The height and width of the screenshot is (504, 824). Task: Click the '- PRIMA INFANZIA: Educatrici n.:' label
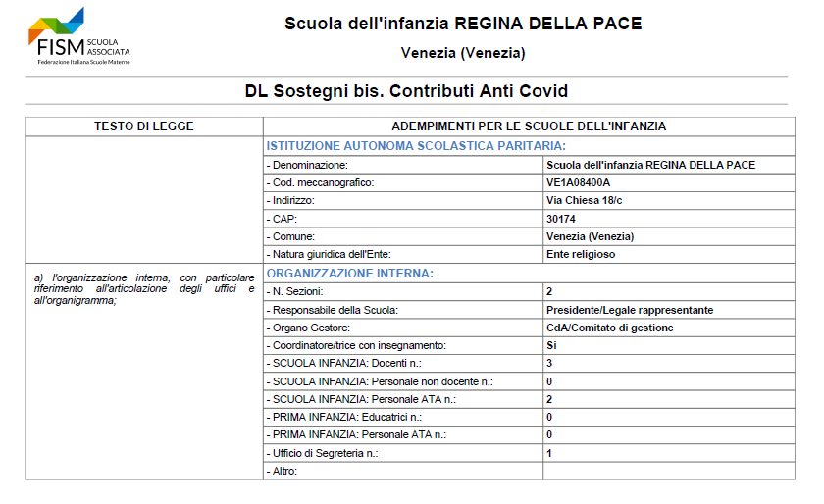[x=343, y=418]
